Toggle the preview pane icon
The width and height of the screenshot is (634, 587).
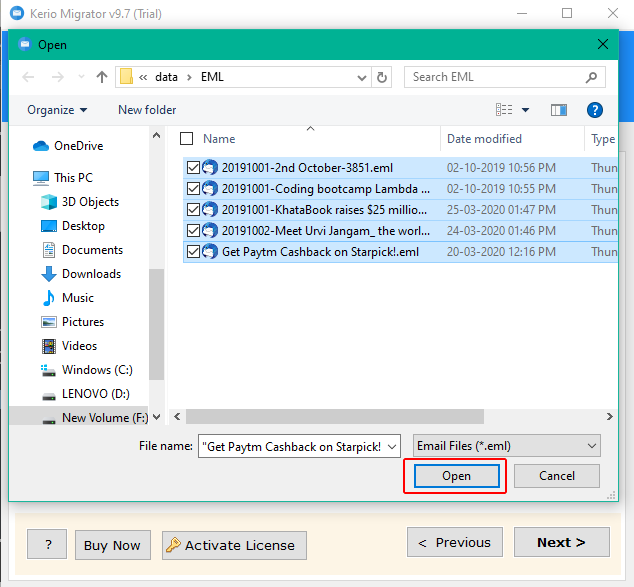tap(558, 110)
